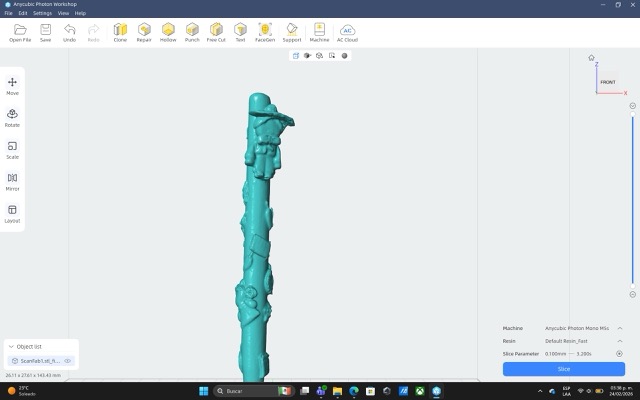This screenshot has height=400, width=640.
Task: Click the Slice button
Action: pos(564,369)
